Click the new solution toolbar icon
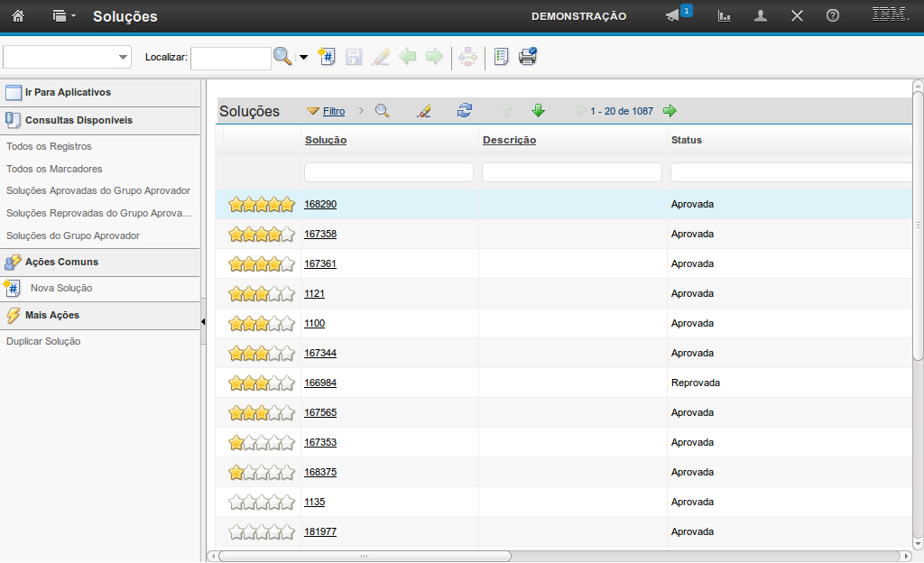 (327, 57)
